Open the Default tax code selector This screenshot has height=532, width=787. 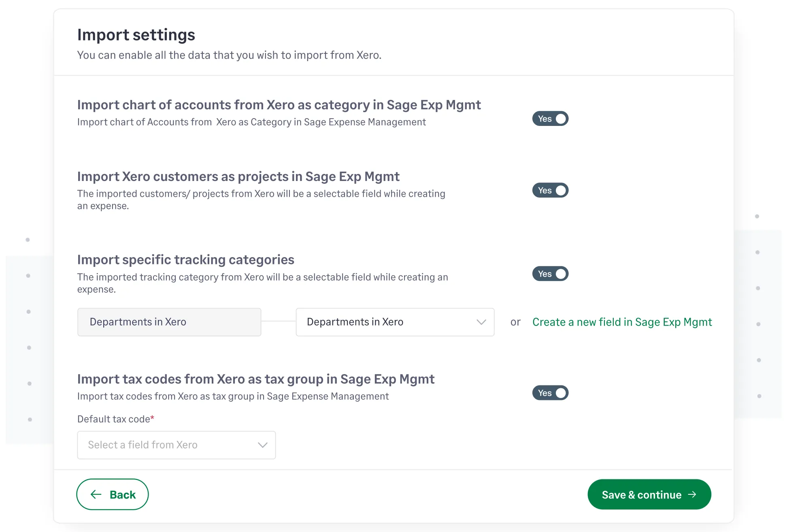click(176, 445)
